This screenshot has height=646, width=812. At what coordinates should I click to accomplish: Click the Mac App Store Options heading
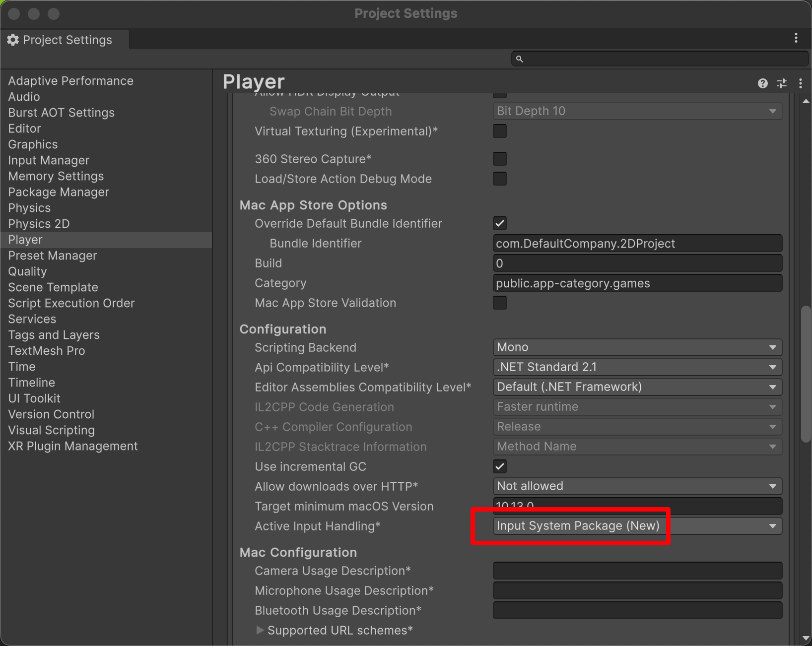(x=313, y=205)
